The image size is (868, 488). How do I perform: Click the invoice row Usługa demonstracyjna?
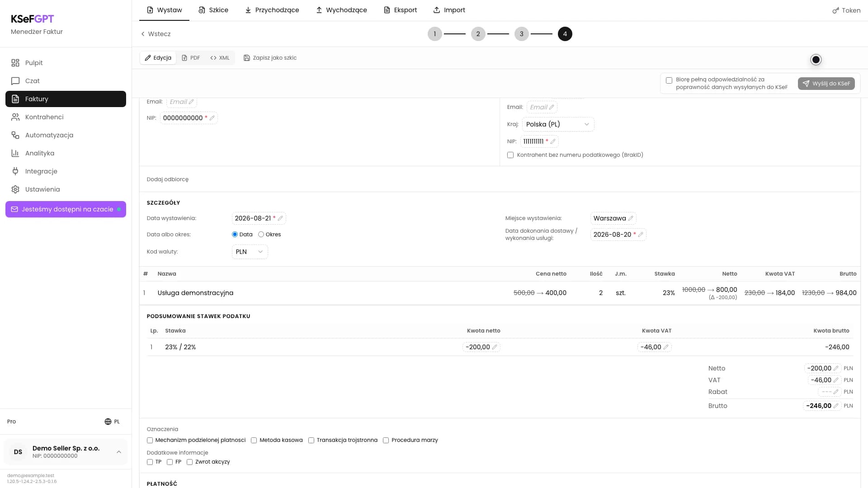pos(500,293)
